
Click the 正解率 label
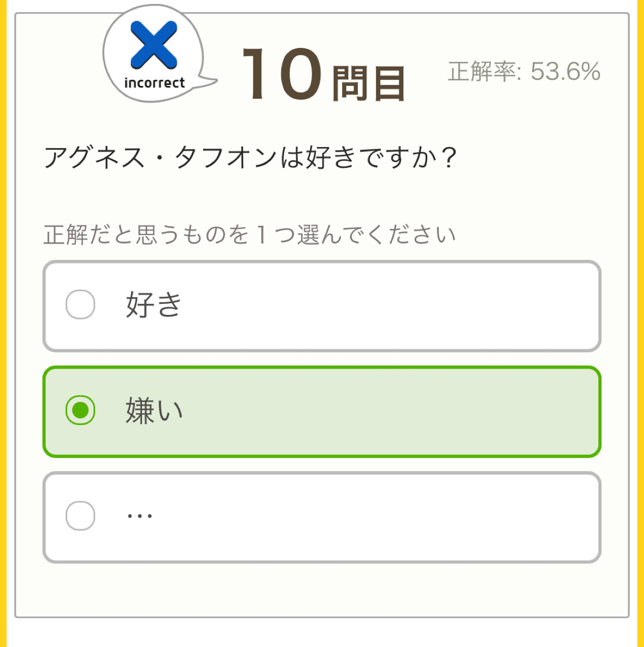click(482, 71)
